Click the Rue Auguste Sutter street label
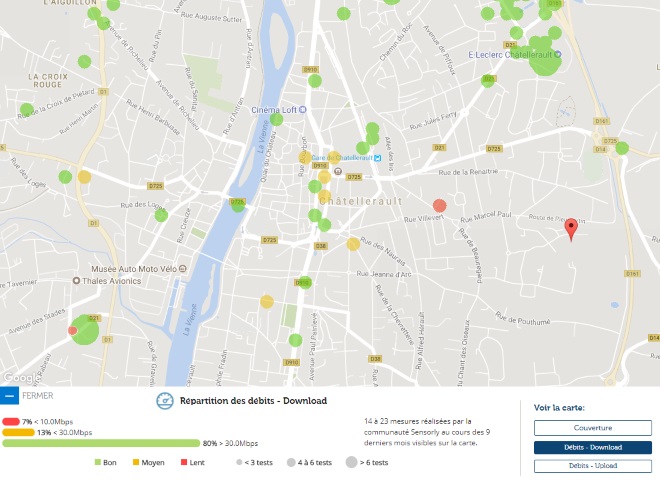This screenshot has height=488, width=660. click(x=211, y=17)
